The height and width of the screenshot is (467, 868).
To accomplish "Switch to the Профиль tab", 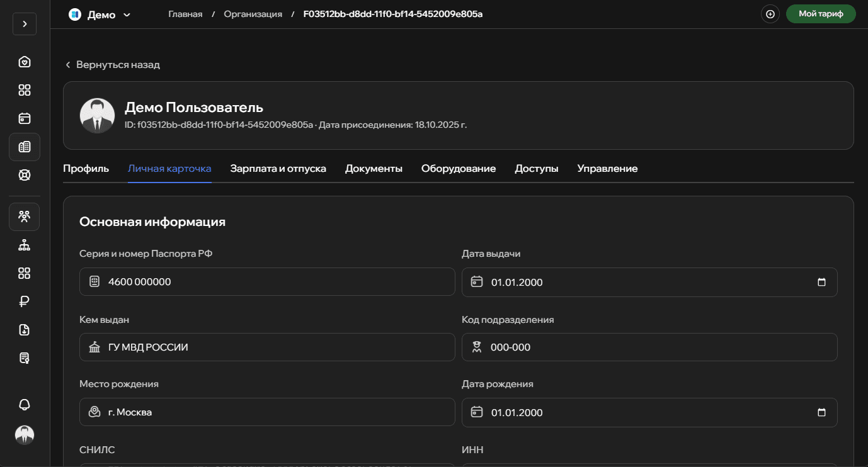I will pyautogui.click(x=86, y=169).
